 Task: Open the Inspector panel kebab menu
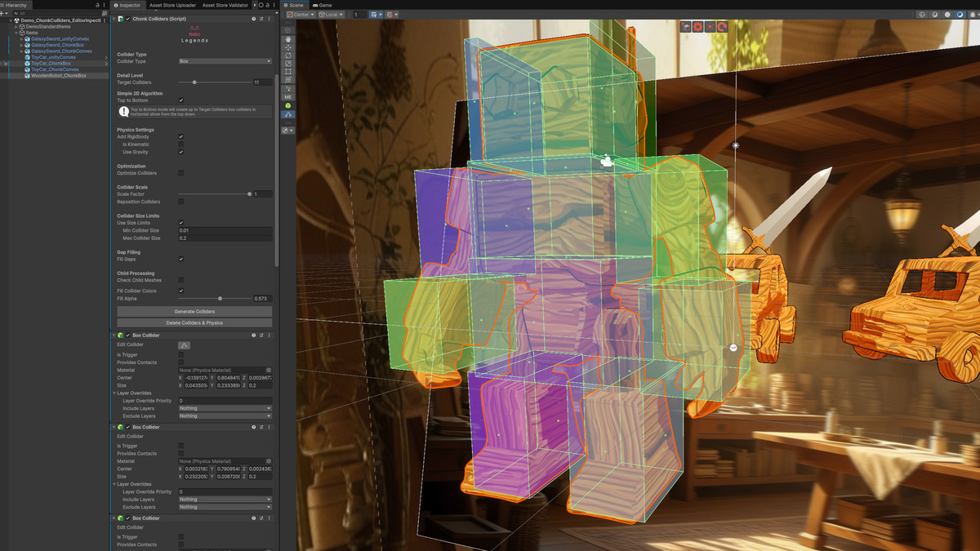(274, 5)
